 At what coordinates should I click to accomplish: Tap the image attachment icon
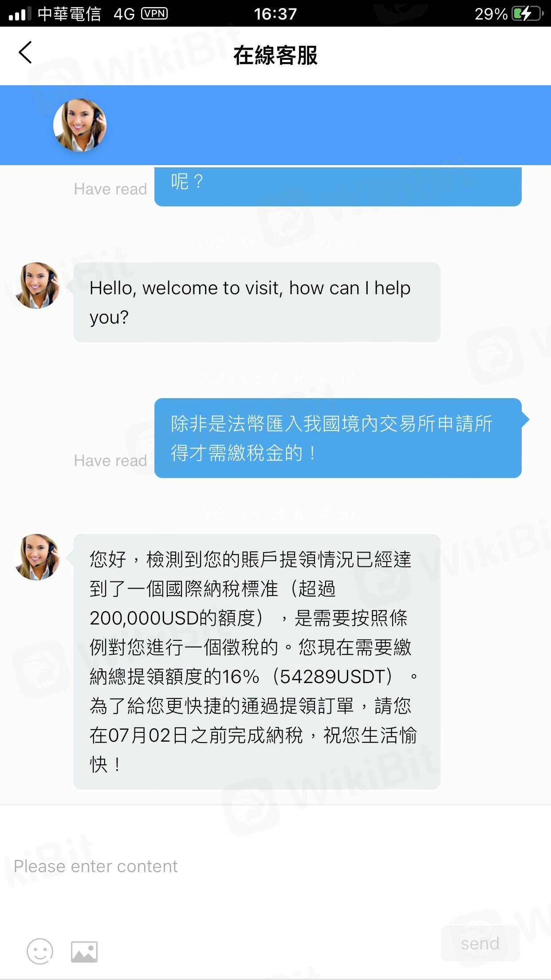(84, 952)
